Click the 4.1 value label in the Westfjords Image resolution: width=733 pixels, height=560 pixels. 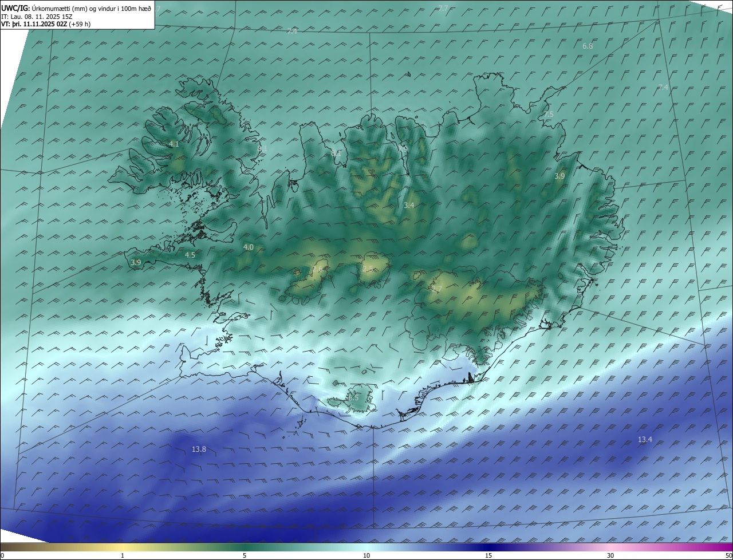coord(174,144)
